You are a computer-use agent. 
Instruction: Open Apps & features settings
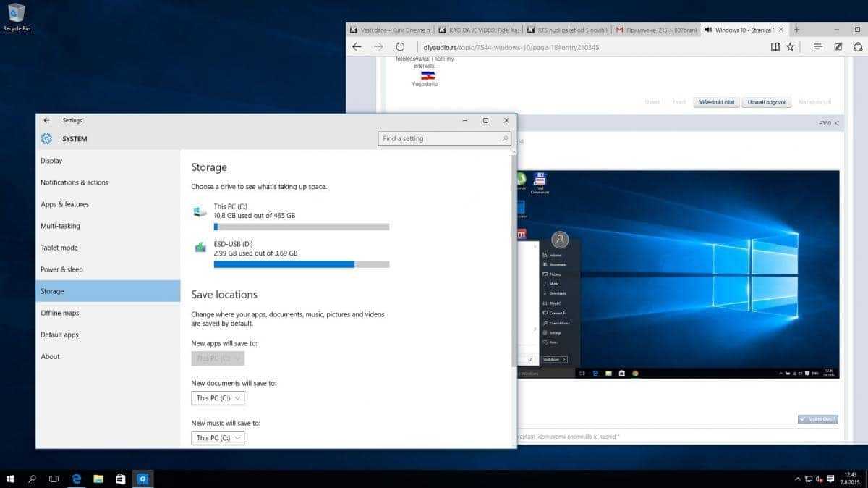(x=108, y=204)
